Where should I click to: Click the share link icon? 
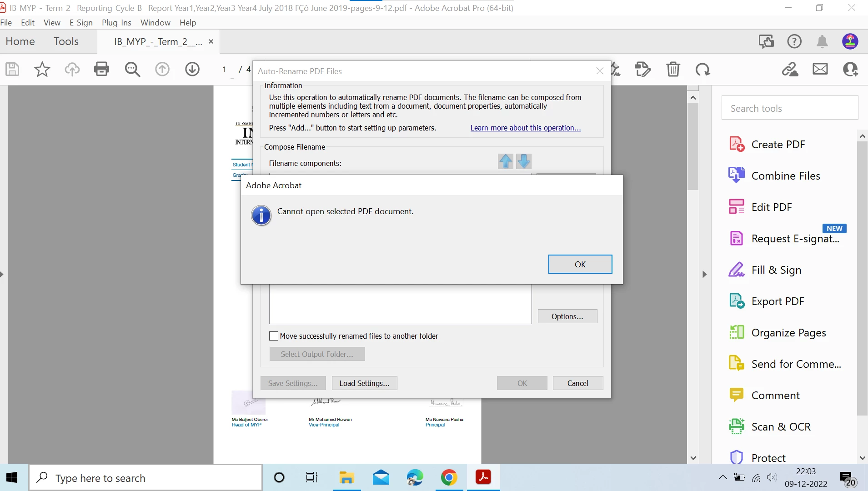790,70
